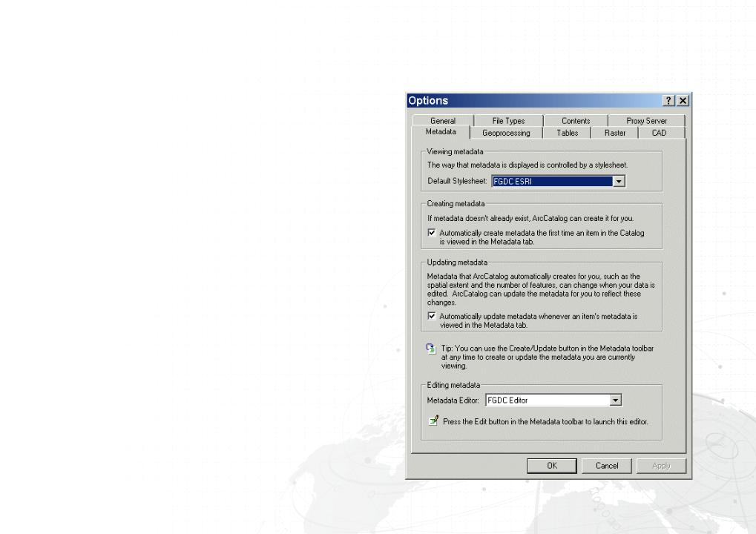
Task: Click the Cancel button
Action: (x=607, y=466)
